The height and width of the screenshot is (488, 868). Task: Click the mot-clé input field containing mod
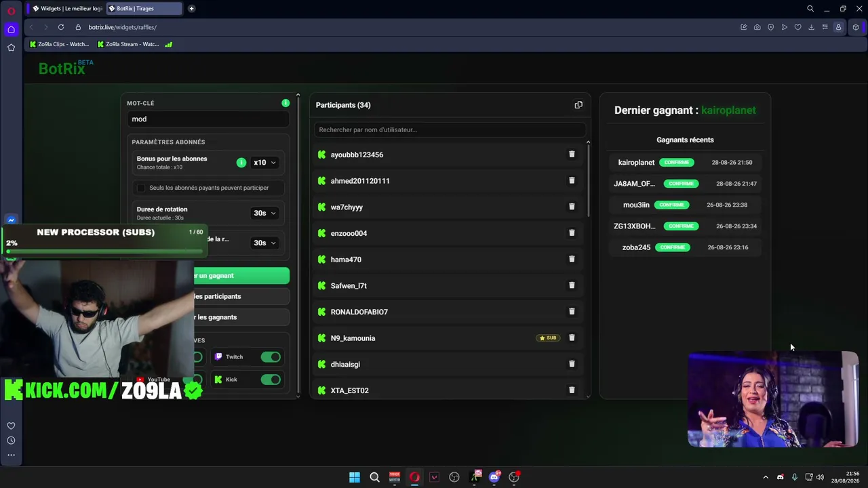[208, 119]
